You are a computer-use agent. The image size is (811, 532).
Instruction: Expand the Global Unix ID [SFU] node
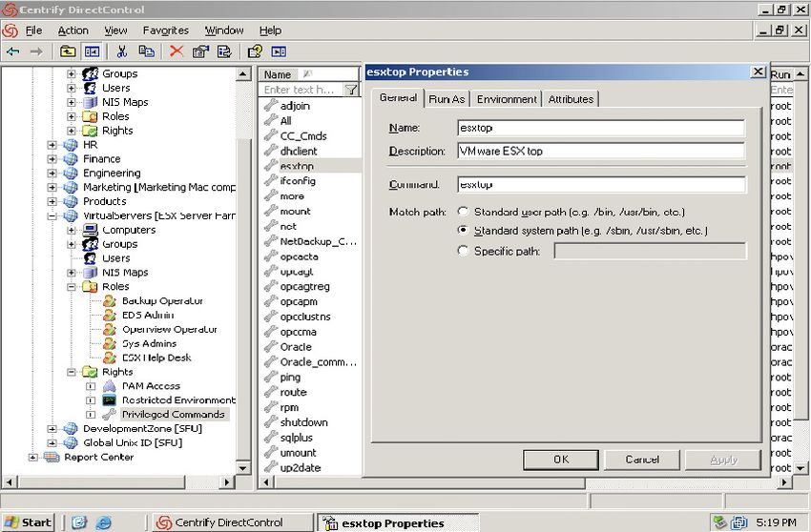tap(52, 443)
